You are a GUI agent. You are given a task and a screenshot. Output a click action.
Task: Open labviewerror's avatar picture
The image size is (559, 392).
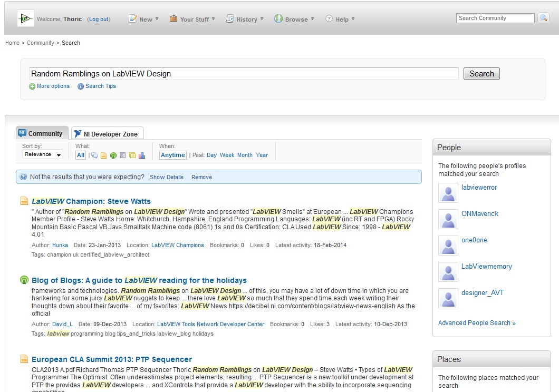click(448, 193)
